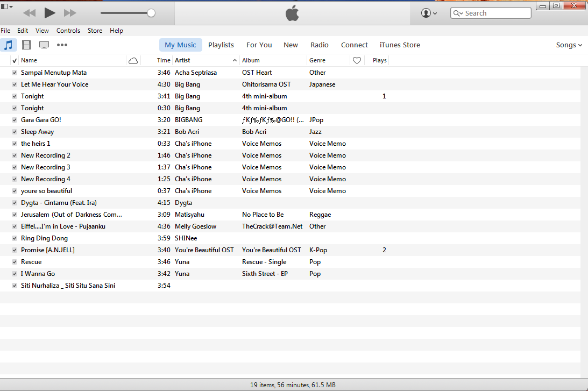Open the Music library icon
This screenshot has height=391, width=588.
tap(8, 45)
